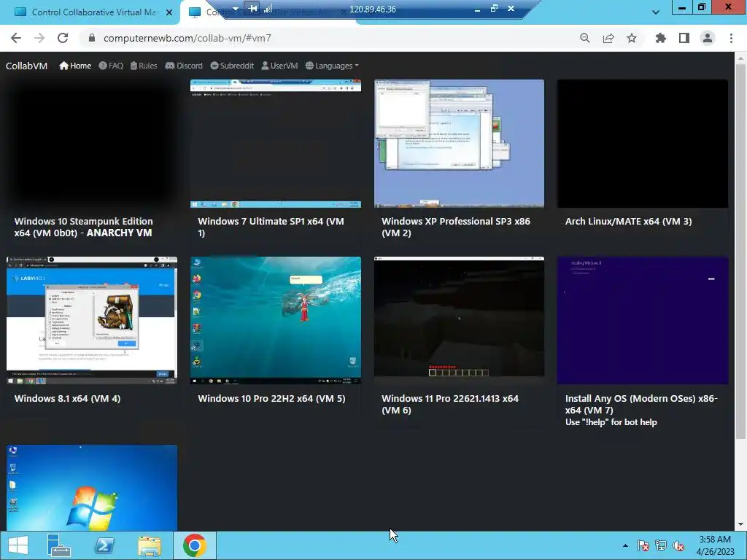Open the zoom magnifier icon in address bar

[x=584, y=38]
